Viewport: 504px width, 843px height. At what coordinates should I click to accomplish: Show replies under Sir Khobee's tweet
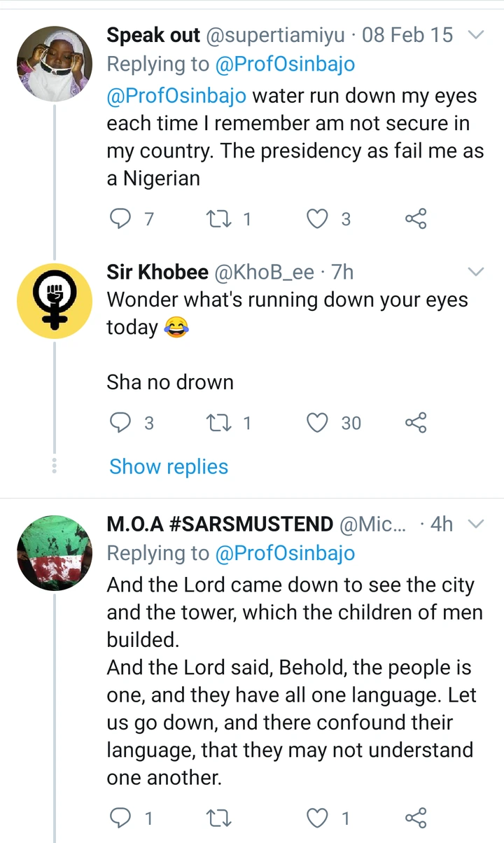tap(169, 467)
